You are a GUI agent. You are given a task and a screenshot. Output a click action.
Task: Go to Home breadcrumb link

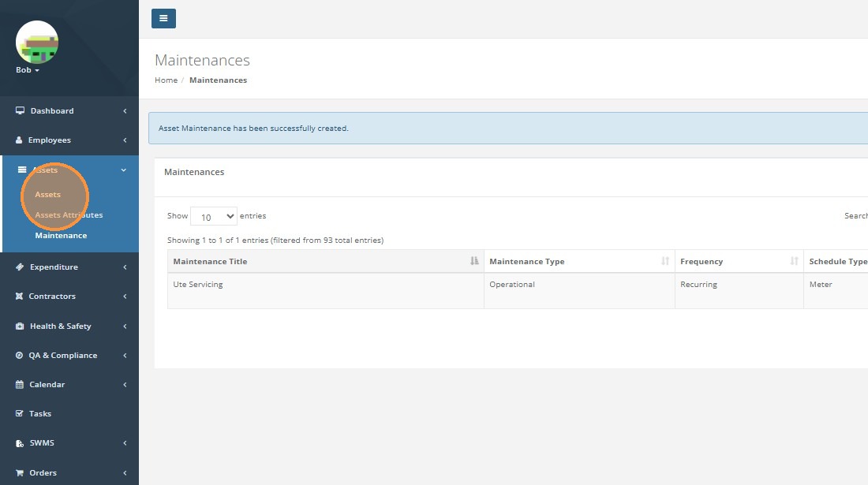click(166, 80)
